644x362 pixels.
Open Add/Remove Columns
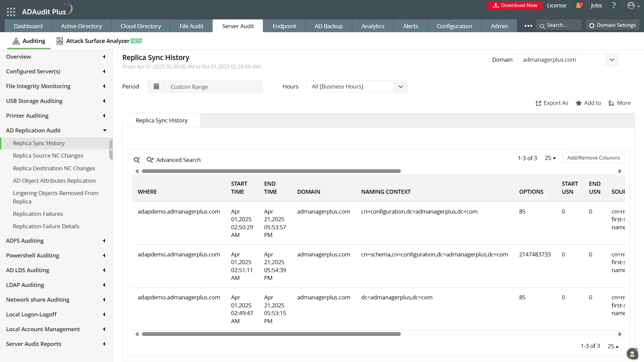tap(593, 158)
